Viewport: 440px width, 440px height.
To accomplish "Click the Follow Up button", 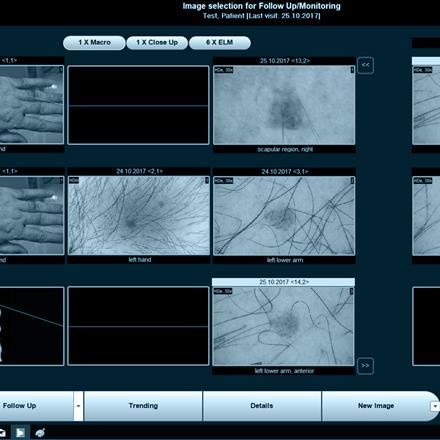I will pos(36,406).
